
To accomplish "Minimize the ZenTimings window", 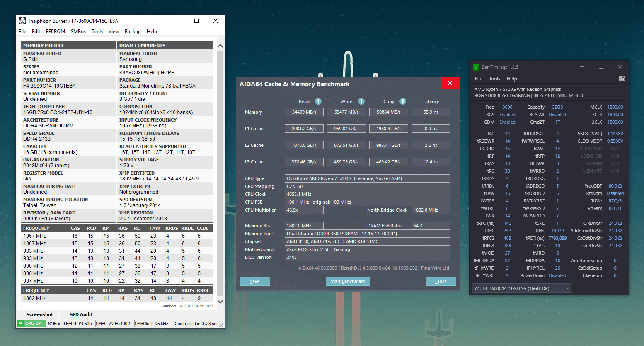I will tap(582, 67).
